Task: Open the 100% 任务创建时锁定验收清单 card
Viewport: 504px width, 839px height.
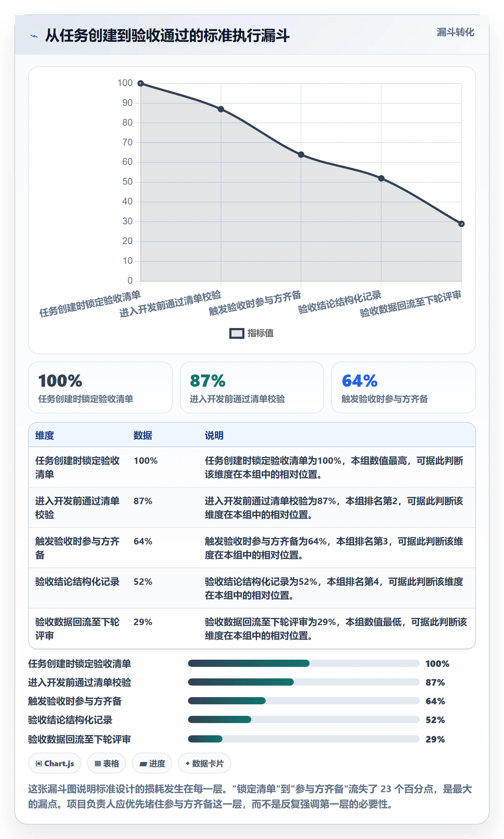Action: [x=100, y=387]
